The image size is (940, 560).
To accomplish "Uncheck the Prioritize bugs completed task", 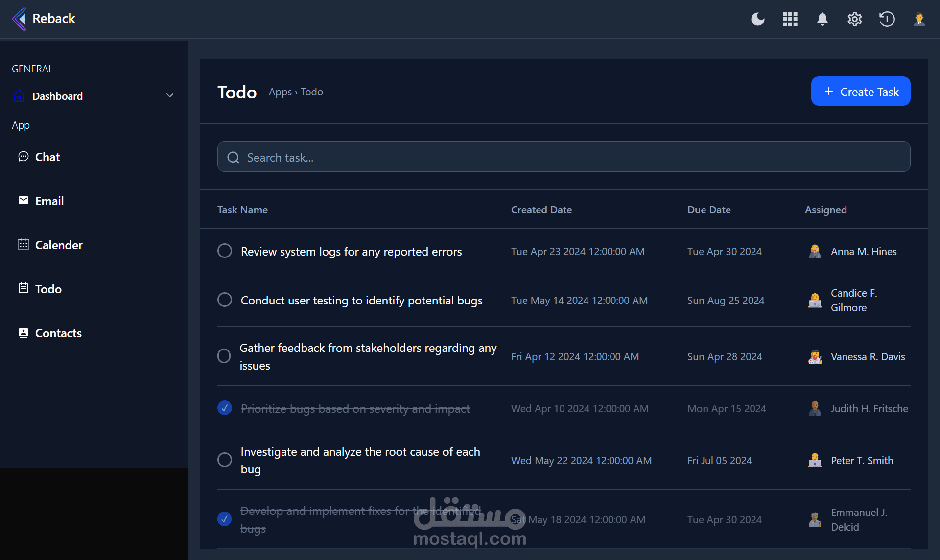I will coord(225,408).
